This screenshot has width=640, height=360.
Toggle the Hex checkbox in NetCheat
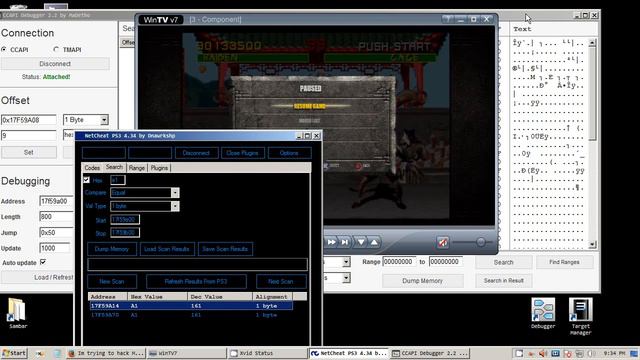click(x=87, y=180)
